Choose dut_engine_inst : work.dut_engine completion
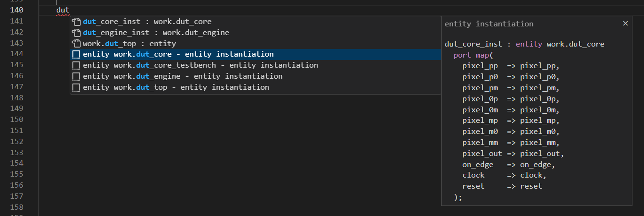 click(x=156, y=33)
